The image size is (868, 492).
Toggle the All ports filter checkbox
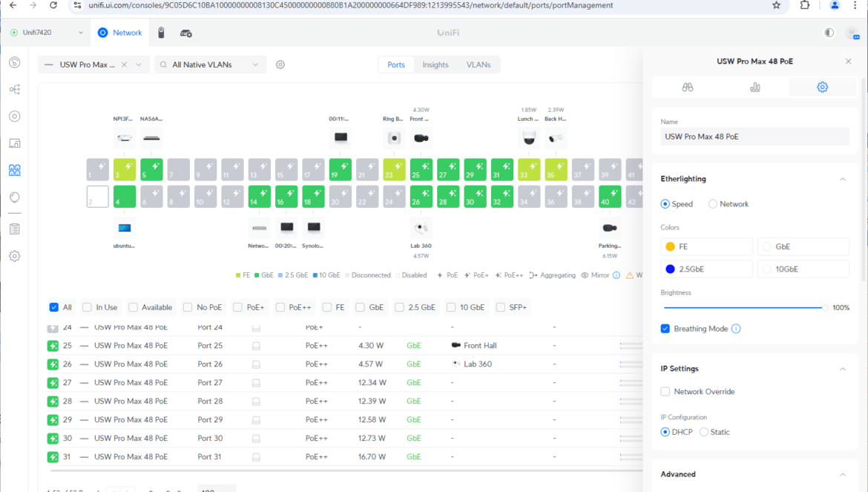coord(53,307)
